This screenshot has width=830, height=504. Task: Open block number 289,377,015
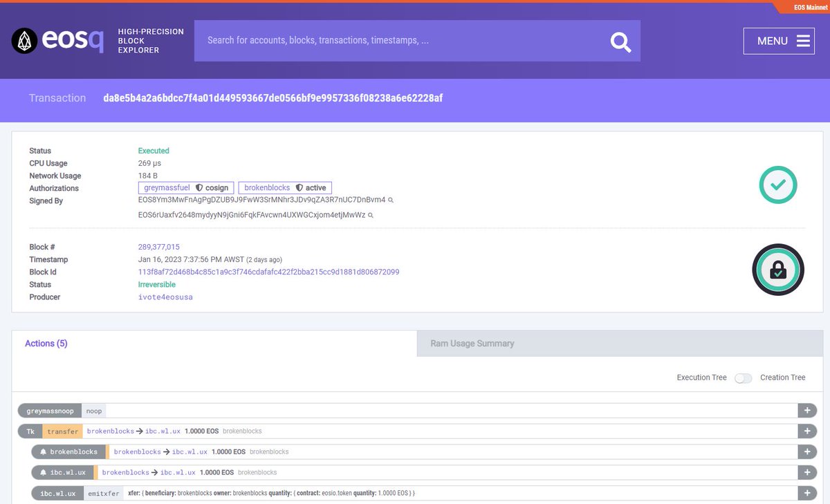click(x=159, y=247)
